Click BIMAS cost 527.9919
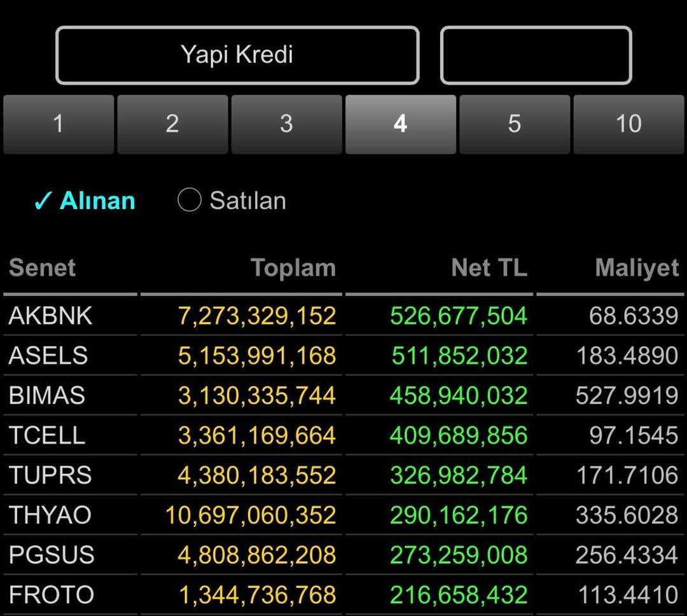 tap(627, 395)
